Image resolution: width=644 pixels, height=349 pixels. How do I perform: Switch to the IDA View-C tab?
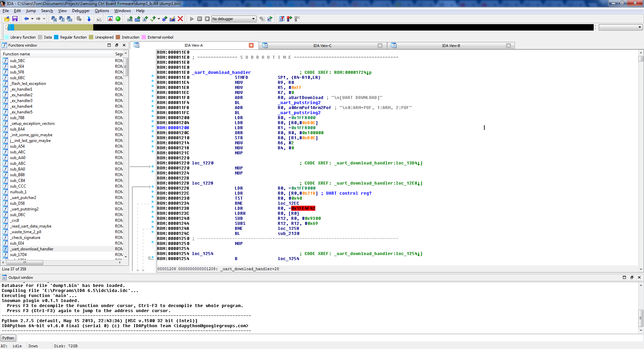322,46
